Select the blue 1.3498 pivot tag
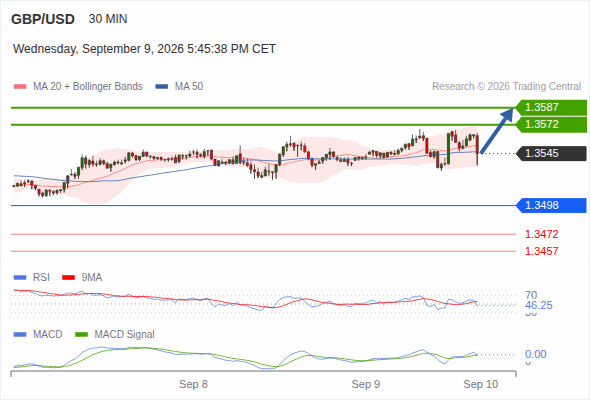The width and height of the screenshot is (590, 400). [x=551, y=205]
